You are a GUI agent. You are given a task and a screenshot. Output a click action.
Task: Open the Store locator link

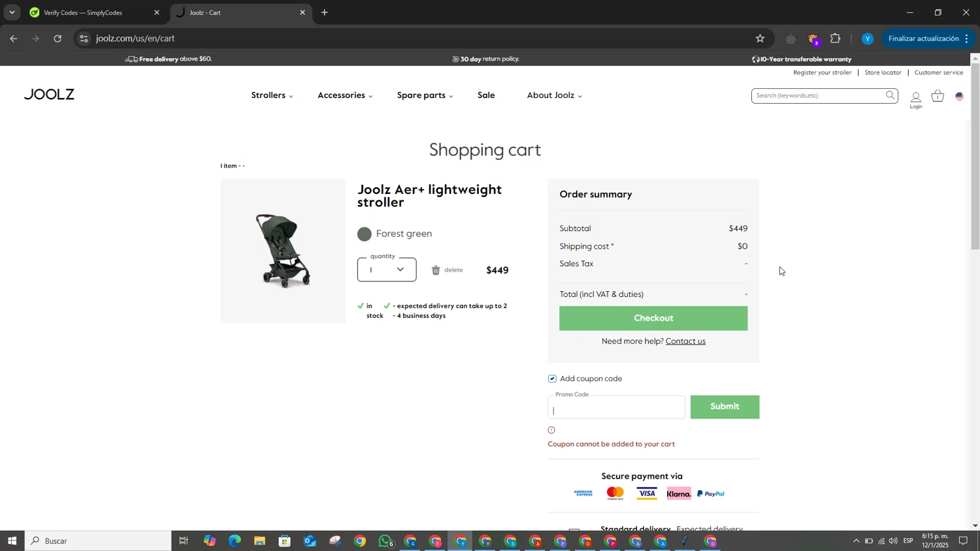tap(883, 72)
